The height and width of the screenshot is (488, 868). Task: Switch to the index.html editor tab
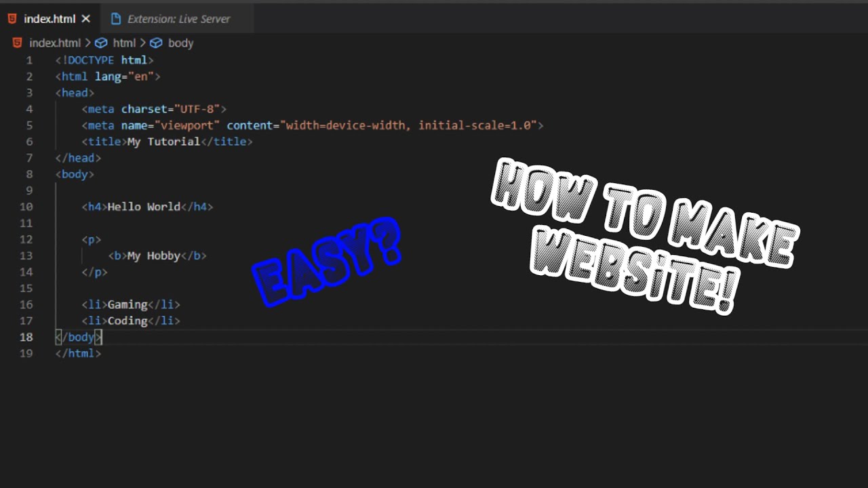click(50, 19)
